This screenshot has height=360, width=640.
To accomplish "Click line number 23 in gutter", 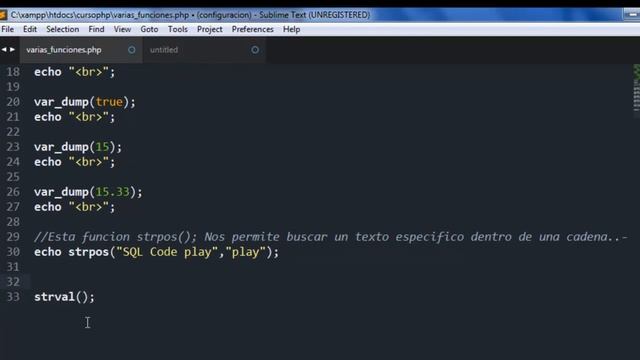I will point(13,147).
